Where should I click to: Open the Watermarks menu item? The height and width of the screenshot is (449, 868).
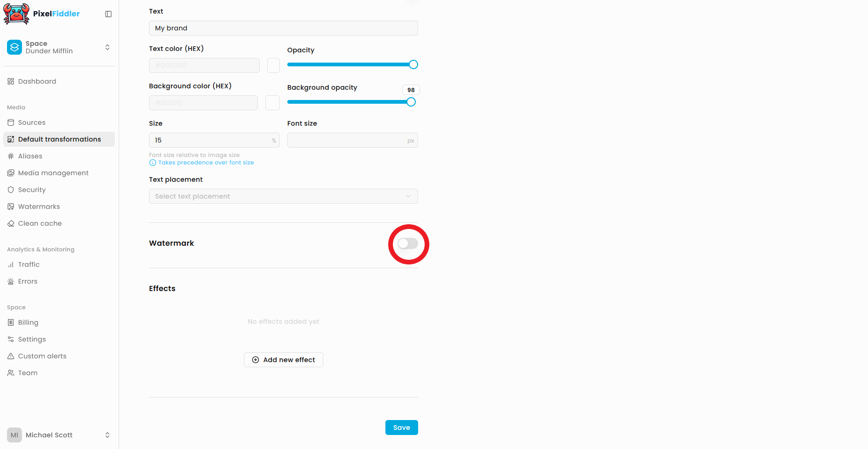39,207
